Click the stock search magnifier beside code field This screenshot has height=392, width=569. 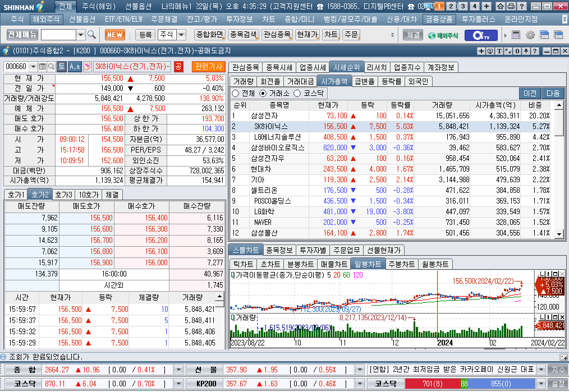51,66
